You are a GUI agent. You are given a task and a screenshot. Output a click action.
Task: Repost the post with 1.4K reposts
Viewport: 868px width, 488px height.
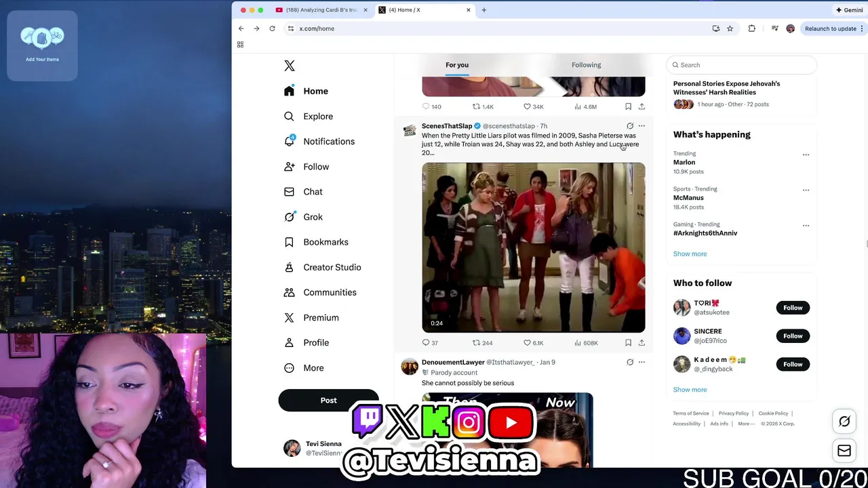click(x=483, y=106)
